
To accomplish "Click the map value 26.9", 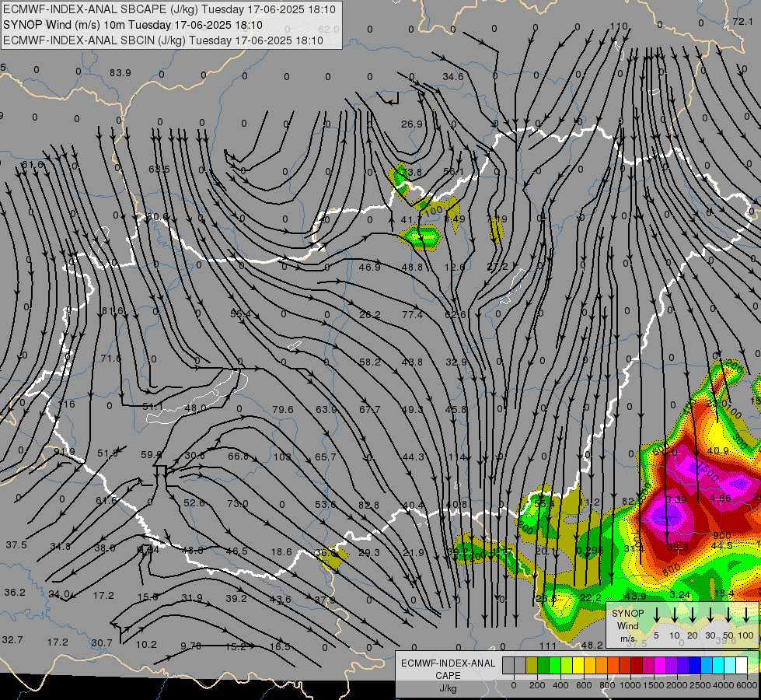I will tap(411, 124).
